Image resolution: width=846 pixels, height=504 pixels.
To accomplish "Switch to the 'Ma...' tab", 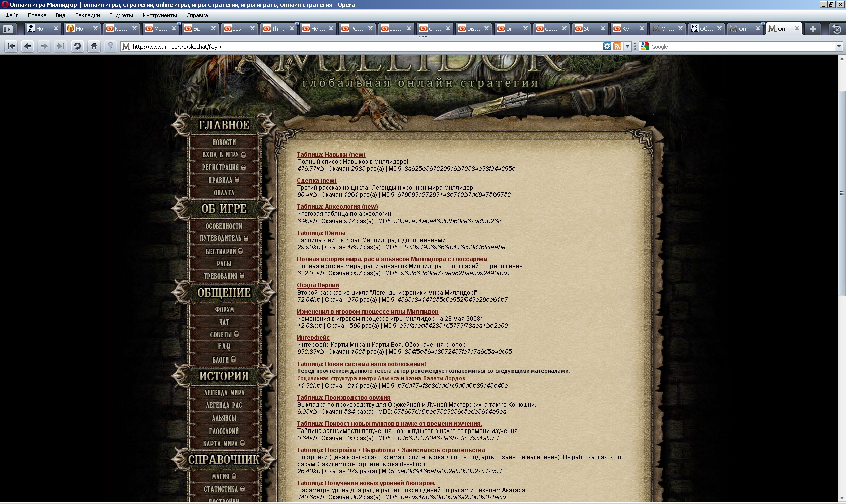I will (x=161, y=29).
